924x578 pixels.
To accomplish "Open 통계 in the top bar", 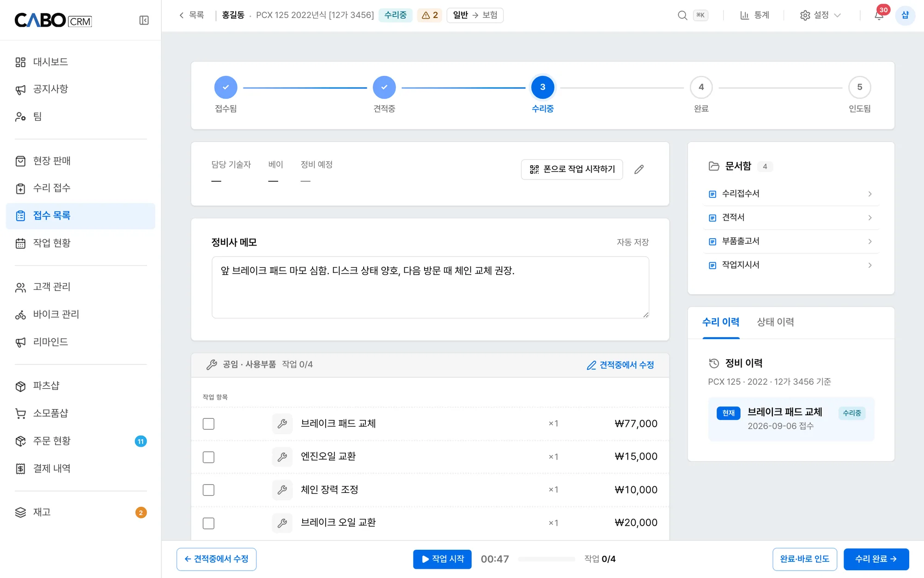I will tap(754, 15).
